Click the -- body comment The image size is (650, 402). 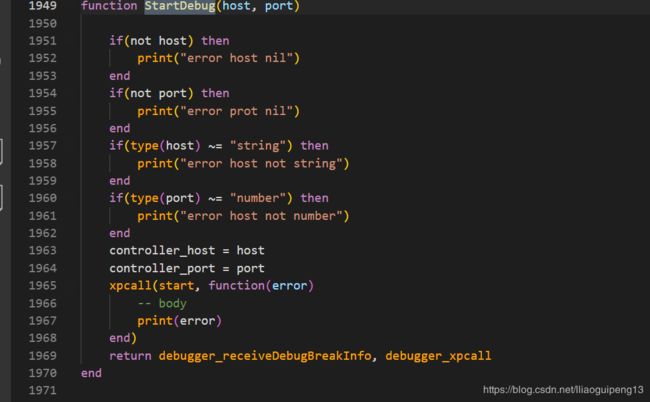(x=162, y=303)
